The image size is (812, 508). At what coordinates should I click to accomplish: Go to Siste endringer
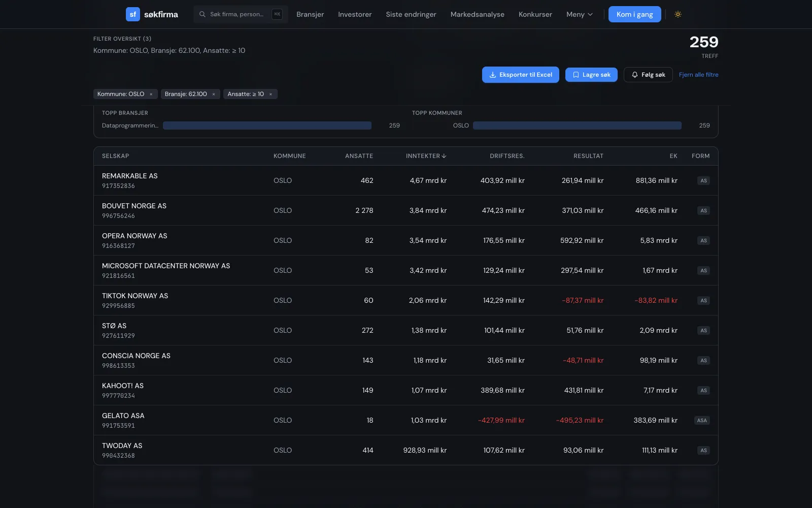pos(411,14)
